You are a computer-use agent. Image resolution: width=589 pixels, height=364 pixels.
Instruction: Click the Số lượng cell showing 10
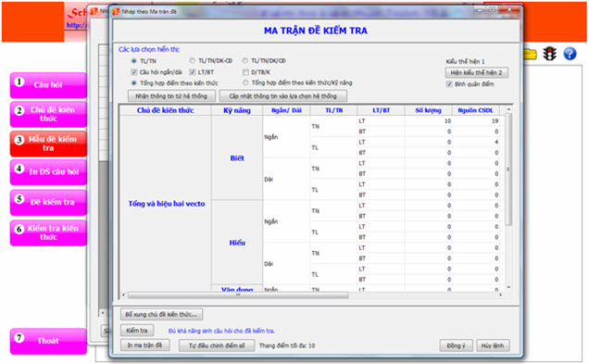click(428, 121)
